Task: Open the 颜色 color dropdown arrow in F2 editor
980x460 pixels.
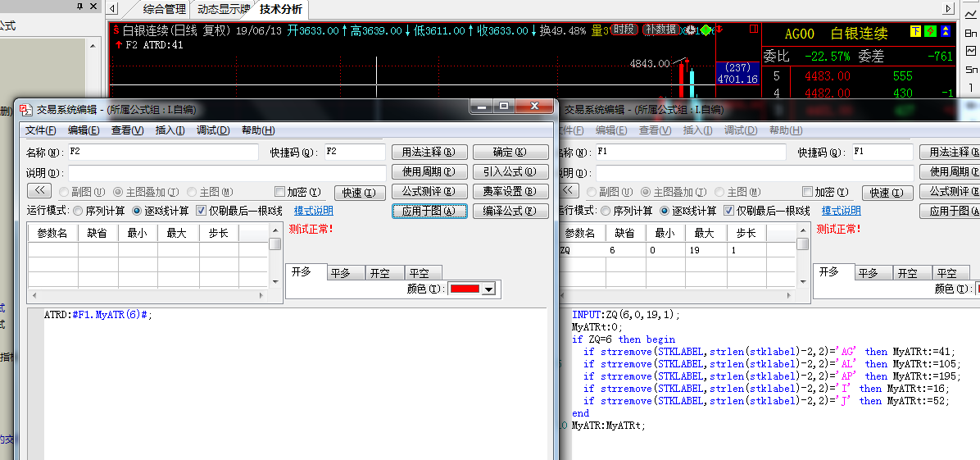Action: tap(488, 289)
